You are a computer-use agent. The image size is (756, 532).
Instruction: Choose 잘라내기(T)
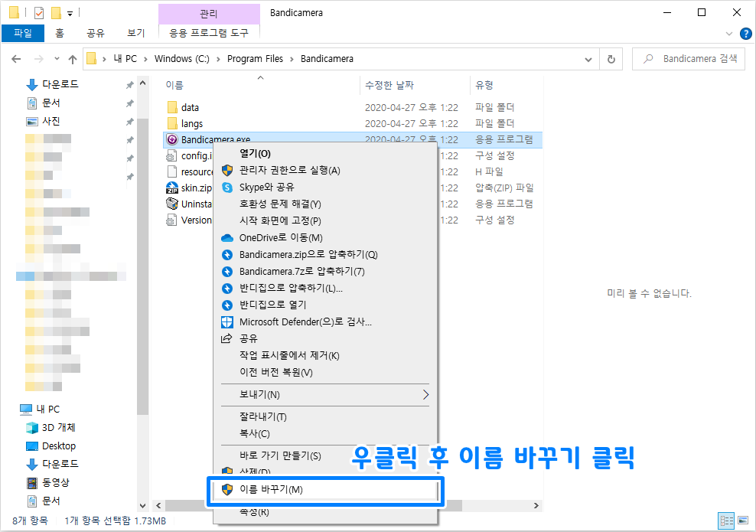(325, 416)
